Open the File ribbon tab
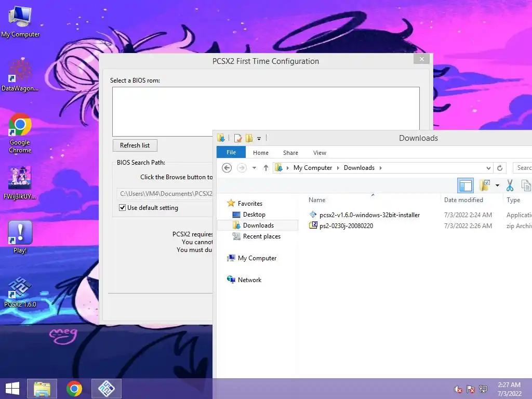This screenshot has height=399, width=532. 231,152
